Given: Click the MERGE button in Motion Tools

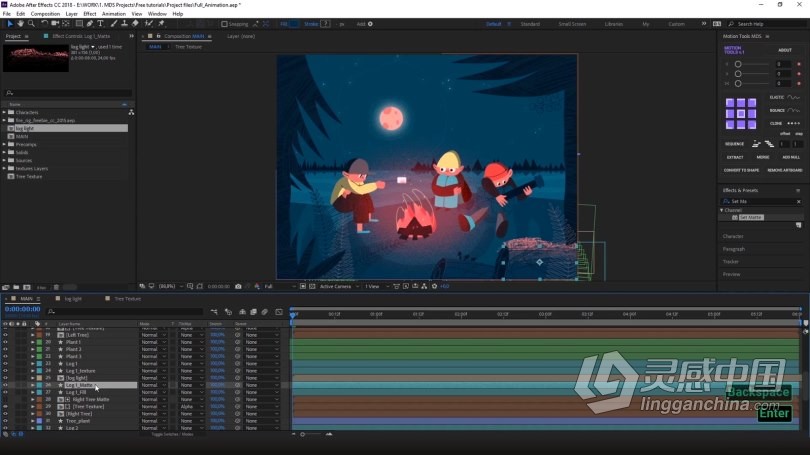Looking at the screenshot, I should pyautogui.click(x=763, y=157).
